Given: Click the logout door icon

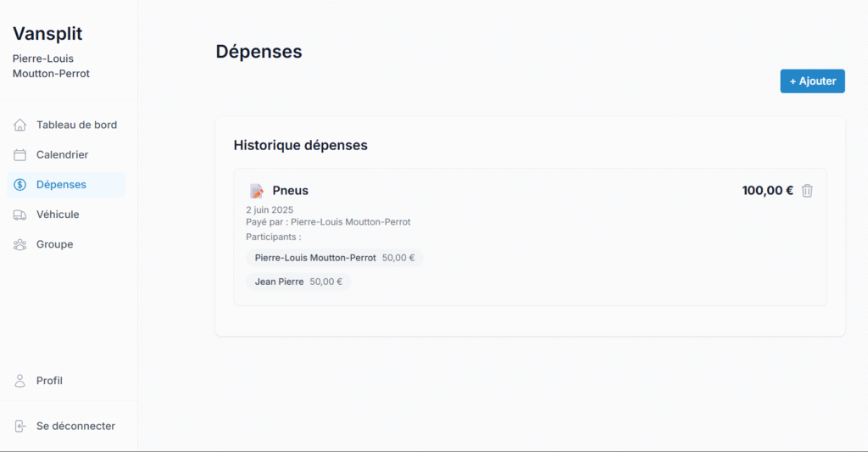Looking at the screenshot, I should (20, 426).
